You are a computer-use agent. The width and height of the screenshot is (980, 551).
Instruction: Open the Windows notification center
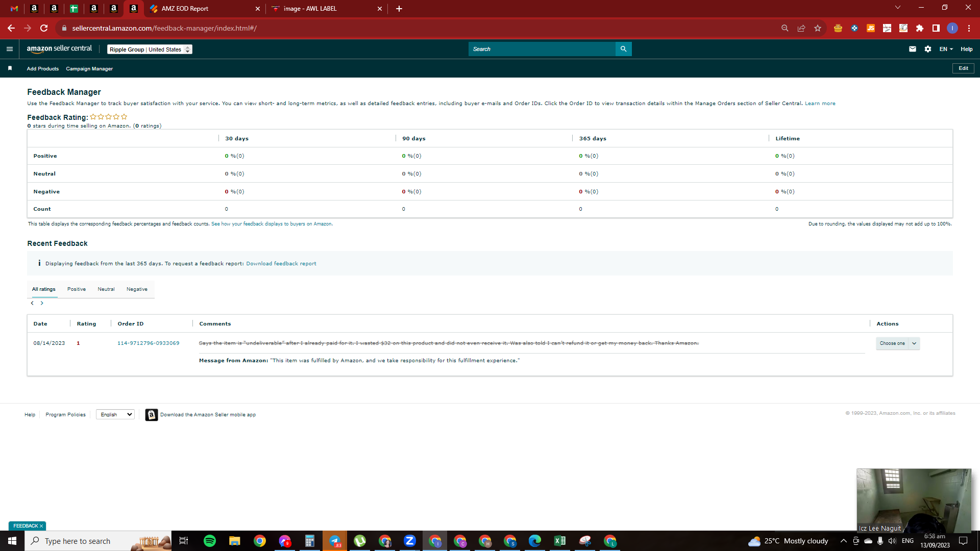click(963, 541)
